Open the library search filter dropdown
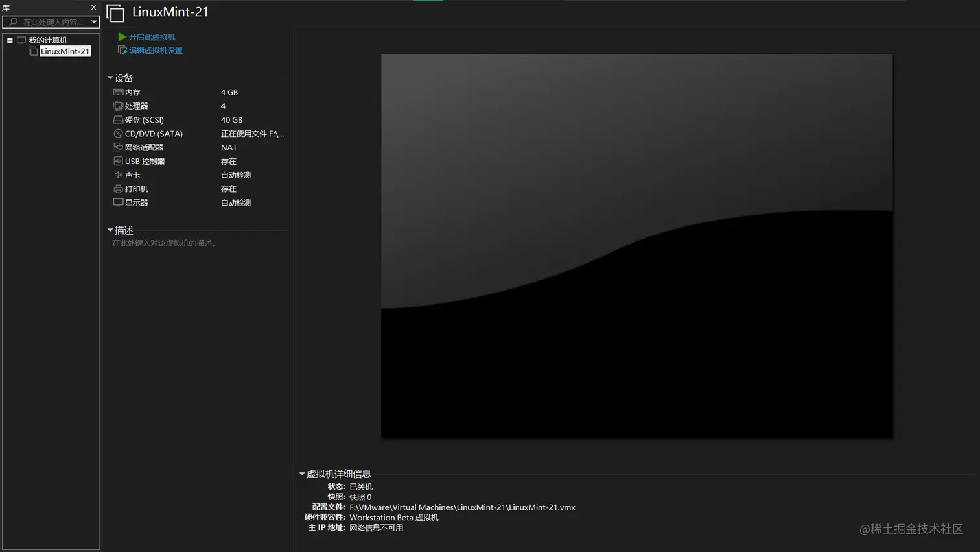Screen dimensions: 980x552 (94, 21)
